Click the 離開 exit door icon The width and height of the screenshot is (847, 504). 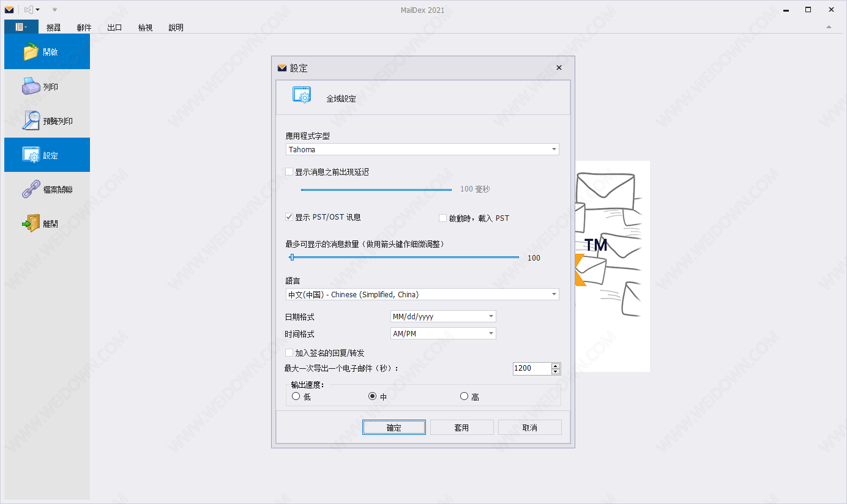(31, 223)
